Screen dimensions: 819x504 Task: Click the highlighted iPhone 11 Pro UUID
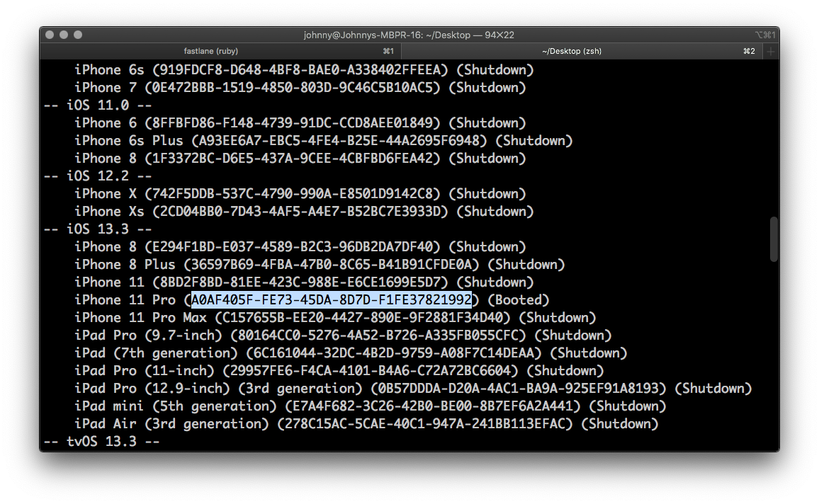pyautogui.click(x=332, y=300)
